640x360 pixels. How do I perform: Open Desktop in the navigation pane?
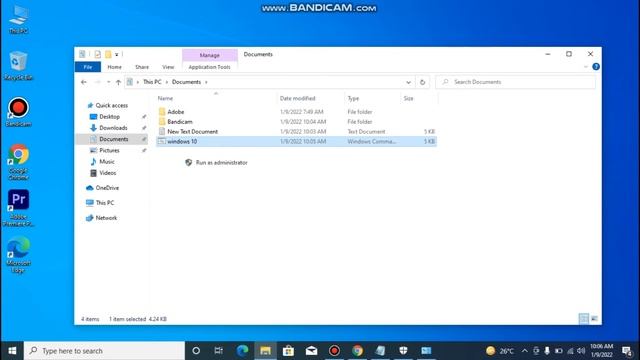109,117
